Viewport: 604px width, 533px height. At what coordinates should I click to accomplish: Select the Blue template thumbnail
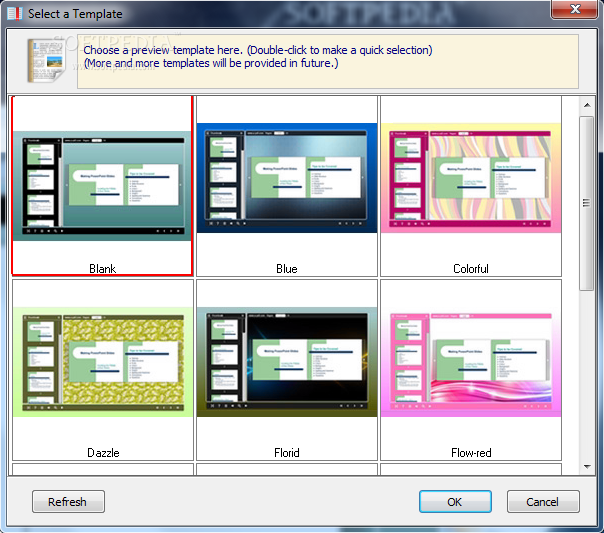tap(287, 178)
